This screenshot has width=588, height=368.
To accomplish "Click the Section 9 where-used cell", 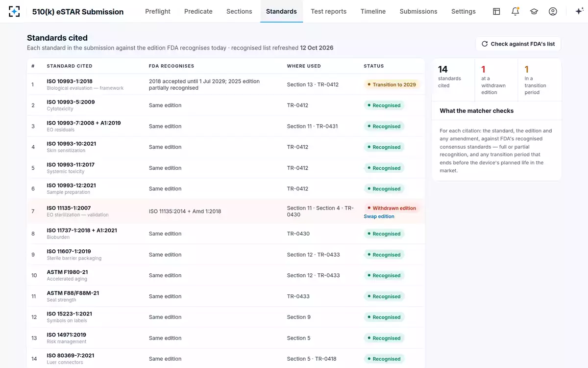I will click(x=299, y=317).
